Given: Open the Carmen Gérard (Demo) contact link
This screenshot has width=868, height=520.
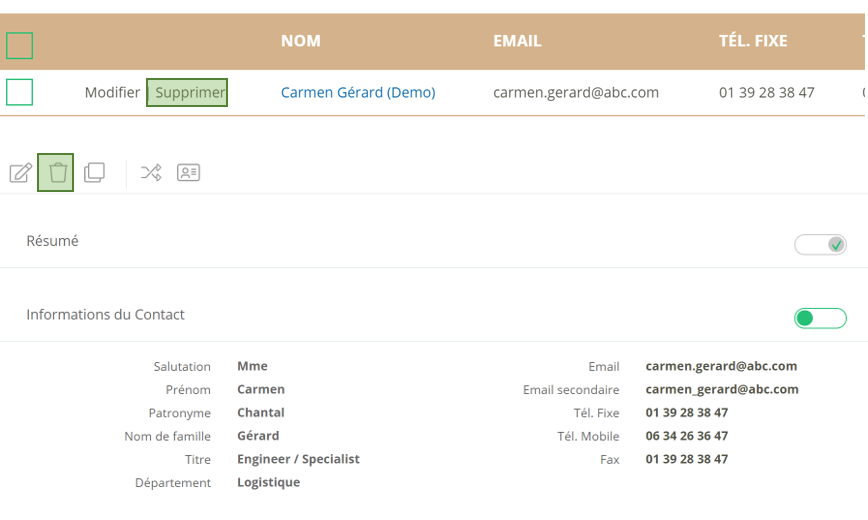Looking at the screenshot, I should 358,92.
